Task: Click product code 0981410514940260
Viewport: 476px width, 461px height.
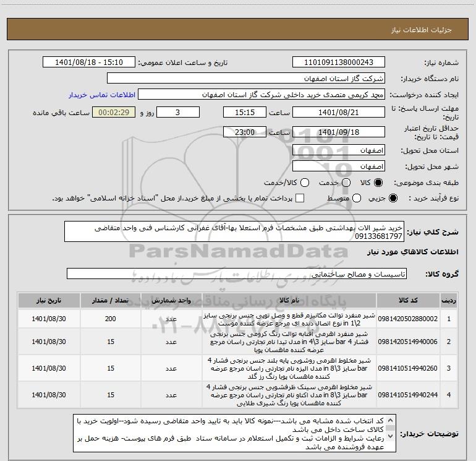Action: coord(408,368)
